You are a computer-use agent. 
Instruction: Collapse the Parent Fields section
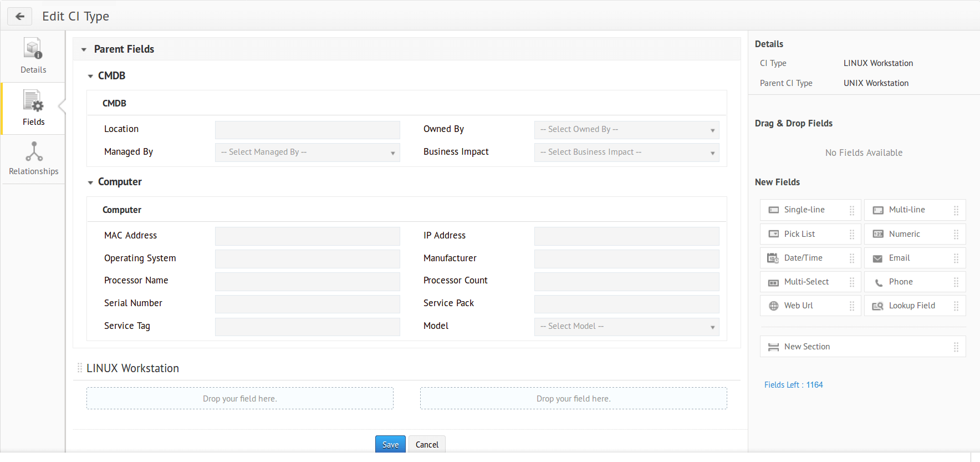84,50
